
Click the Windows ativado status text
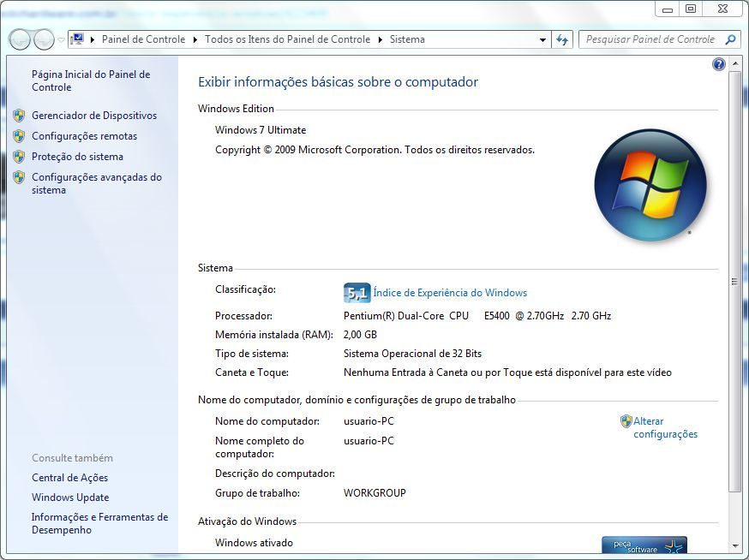tap(255, 543)
